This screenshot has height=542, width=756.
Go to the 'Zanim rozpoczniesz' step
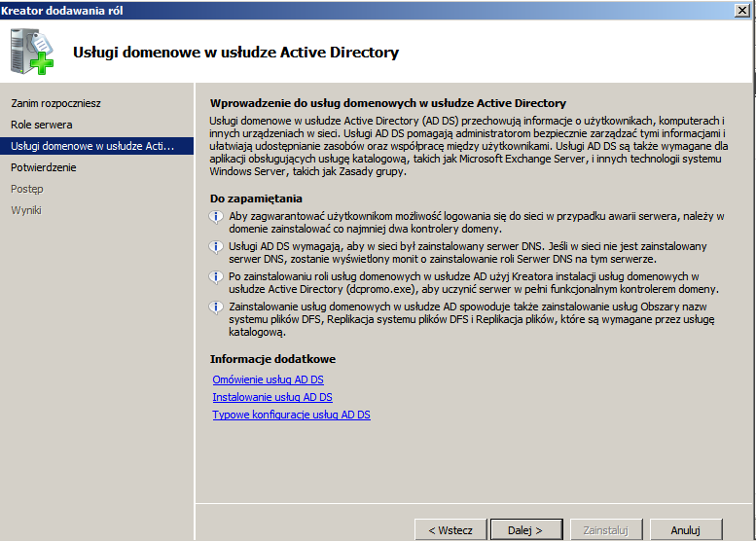(55, 103)
